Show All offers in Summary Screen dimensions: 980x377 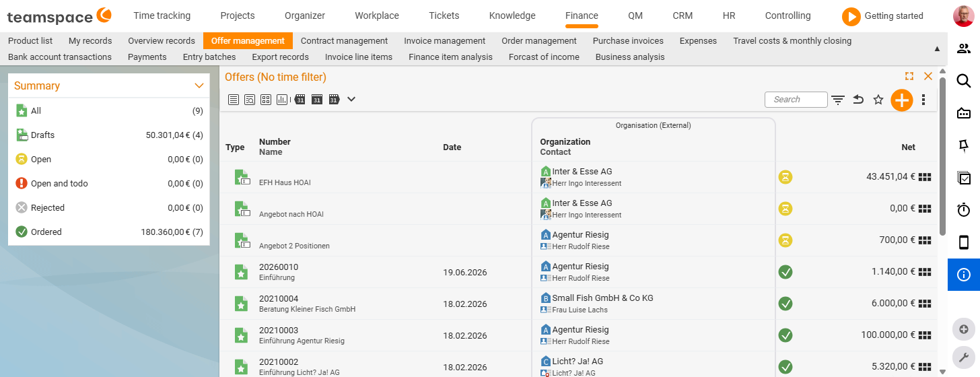[109, 111]
